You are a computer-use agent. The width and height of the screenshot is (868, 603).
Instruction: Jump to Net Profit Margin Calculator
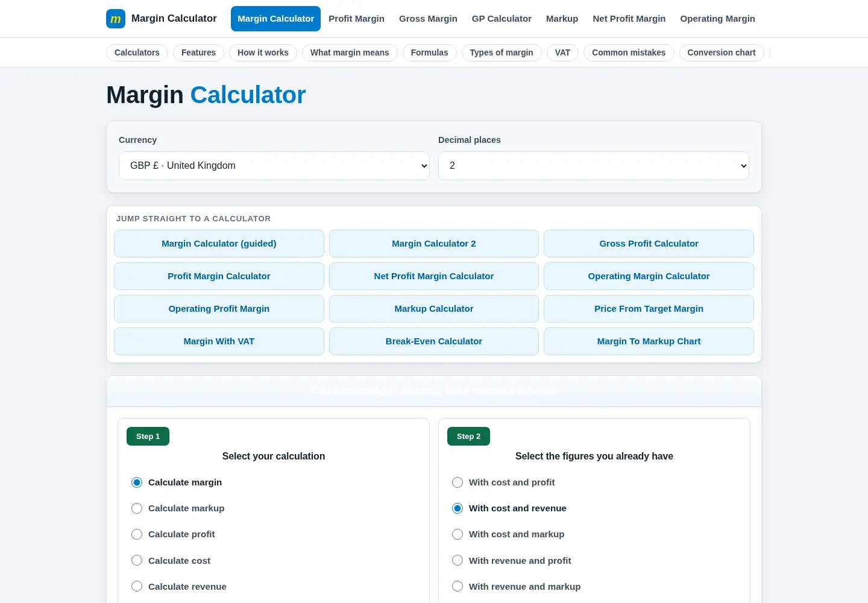(x=434, y=276)
